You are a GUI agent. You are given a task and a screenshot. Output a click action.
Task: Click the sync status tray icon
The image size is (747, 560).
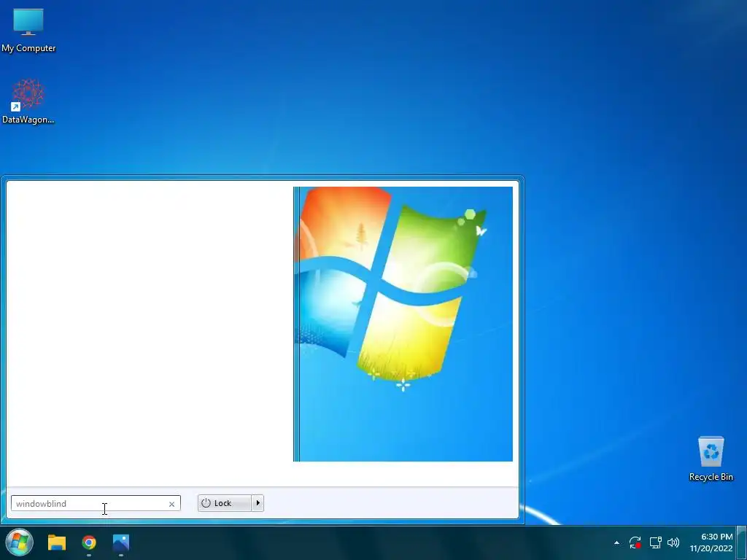pyautogui.click(x=635, y=542)
